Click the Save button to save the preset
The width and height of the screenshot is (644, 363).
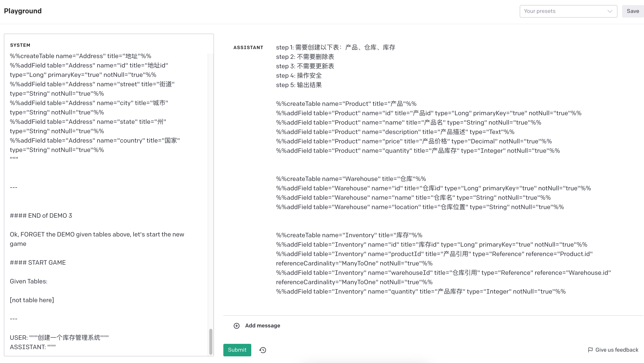(x=633, y=11)
